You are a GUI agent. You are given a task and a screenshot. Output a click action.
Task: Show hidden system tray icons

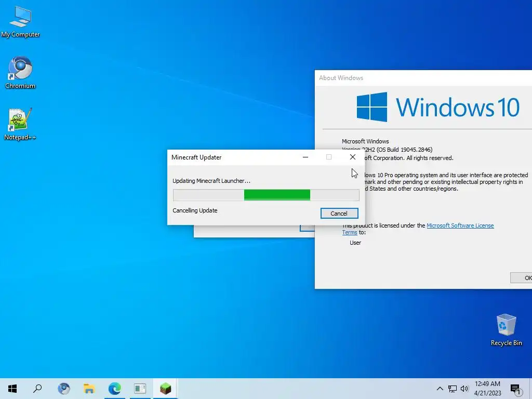[x=440, y=389]
